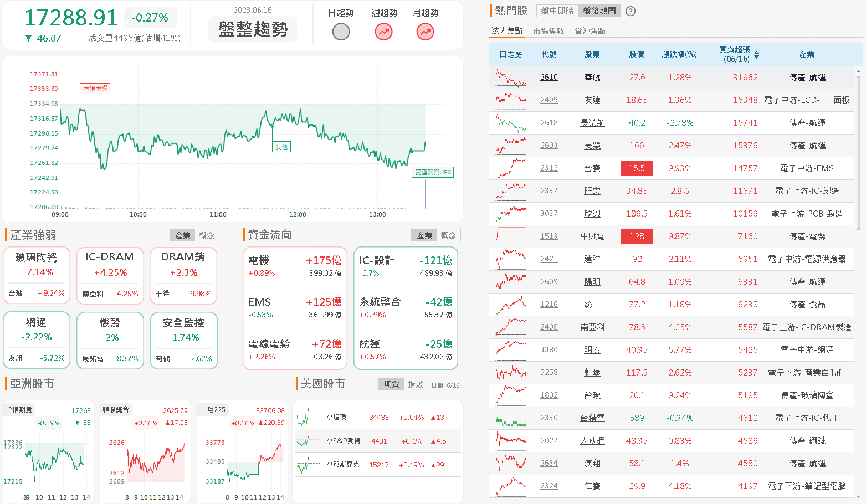Switch 美國股市 view to 指數
This screenshot has width=866, height=504.
(416, 384)
